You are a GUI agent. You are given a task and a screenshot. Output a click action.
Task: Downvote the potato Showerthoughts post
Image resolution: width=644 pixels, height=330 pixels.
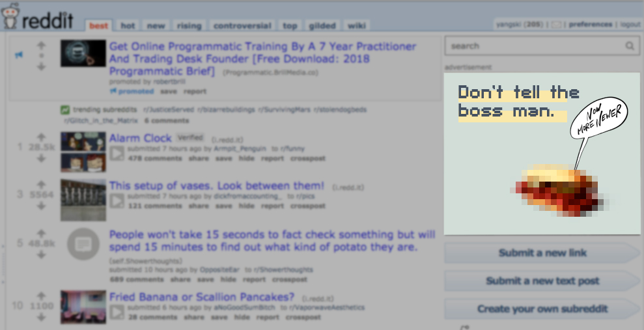[41, 254]
